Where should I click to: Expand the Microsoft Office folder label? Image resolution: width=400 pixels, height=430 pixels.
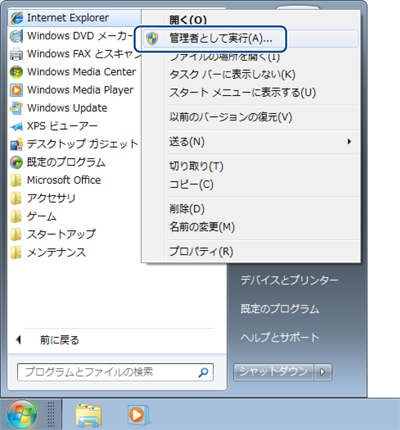[64, 180]
